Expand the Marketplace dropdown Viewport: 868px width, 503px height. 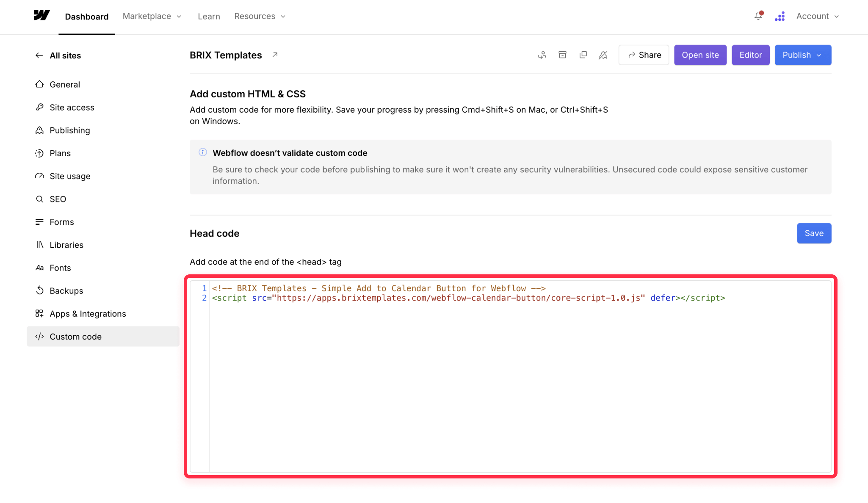coord(152,16)
